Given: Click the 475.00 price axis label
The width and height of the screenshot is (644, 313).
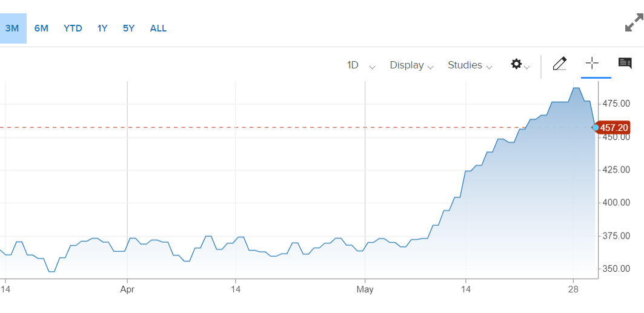Looking at the screenshot, I should click(616, 104).
